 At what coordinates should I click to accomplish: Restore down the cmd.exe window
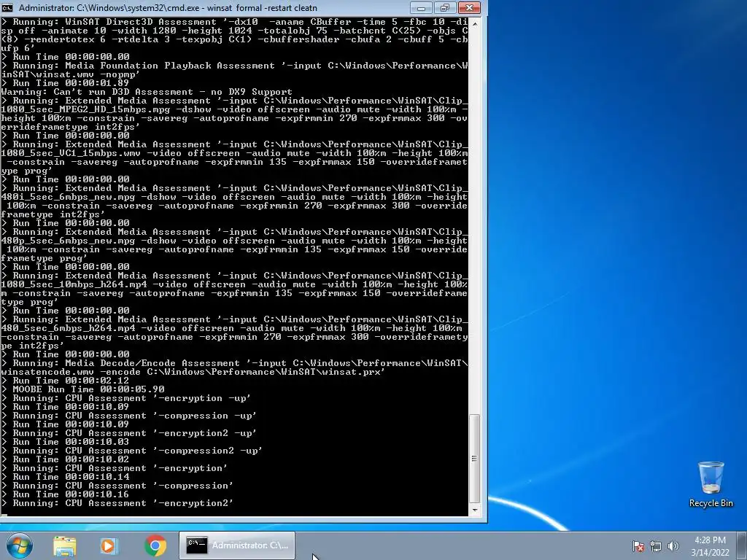point(445,7)
